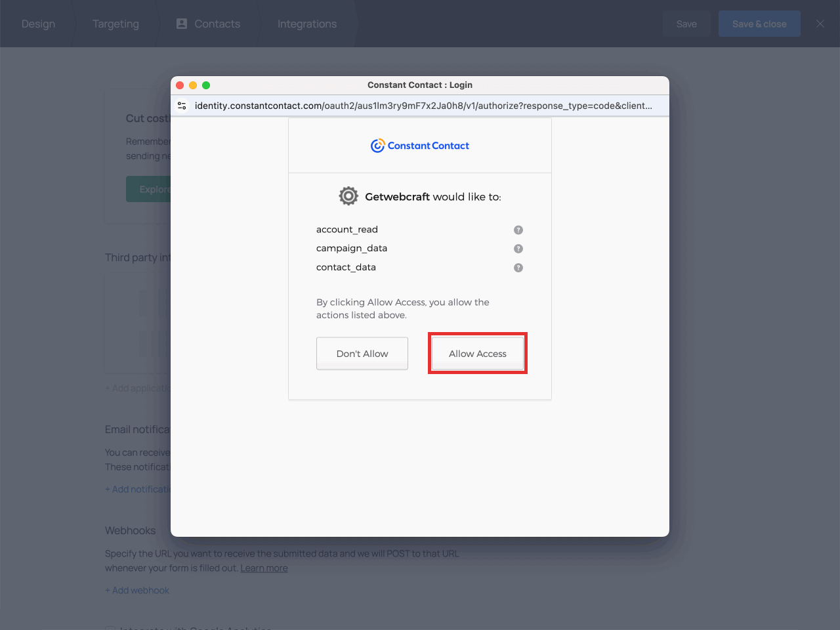Close the editor with the top-right X icon

pyautogui.click(x=820, y=24)
